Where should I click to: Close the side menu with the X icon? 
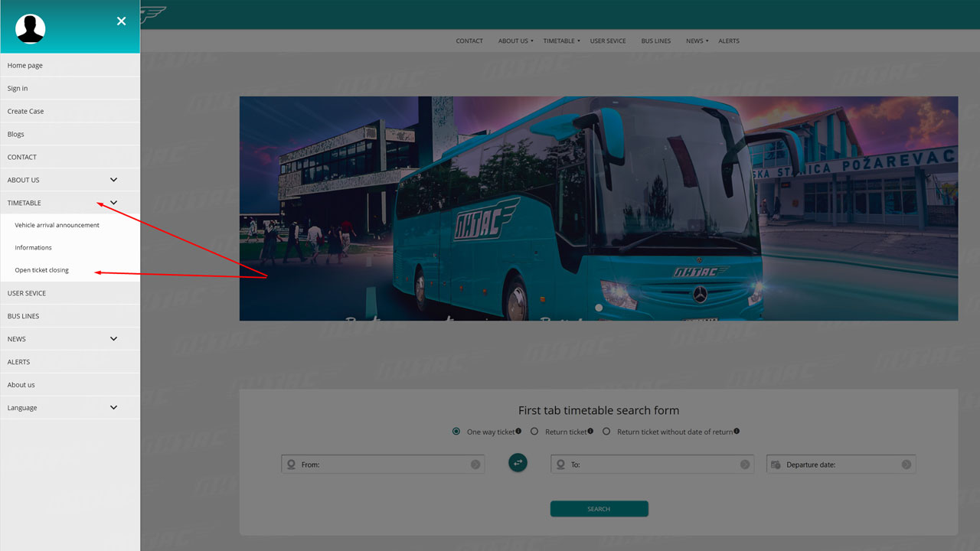point(121,21)
